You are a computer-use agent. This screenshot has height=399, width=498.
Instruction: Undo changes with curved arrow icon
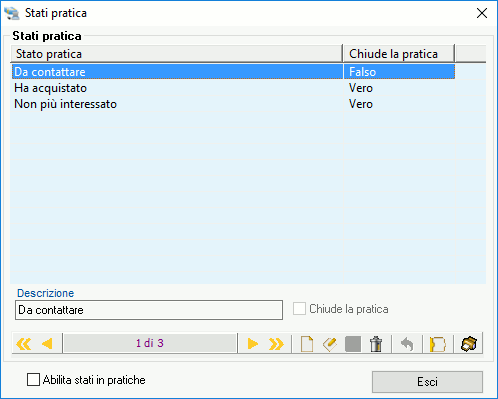click(407, 344)
